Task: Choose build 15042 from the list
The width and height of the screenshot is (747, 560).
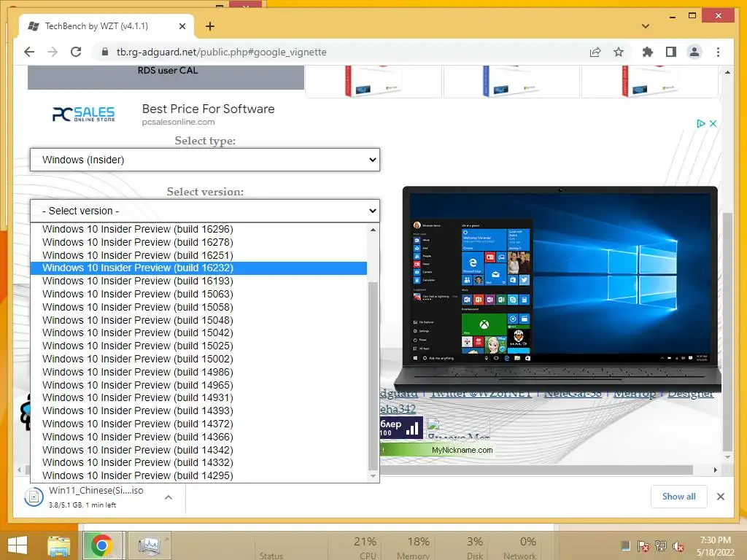Action: pyautogui.click(x=198, y=332)
